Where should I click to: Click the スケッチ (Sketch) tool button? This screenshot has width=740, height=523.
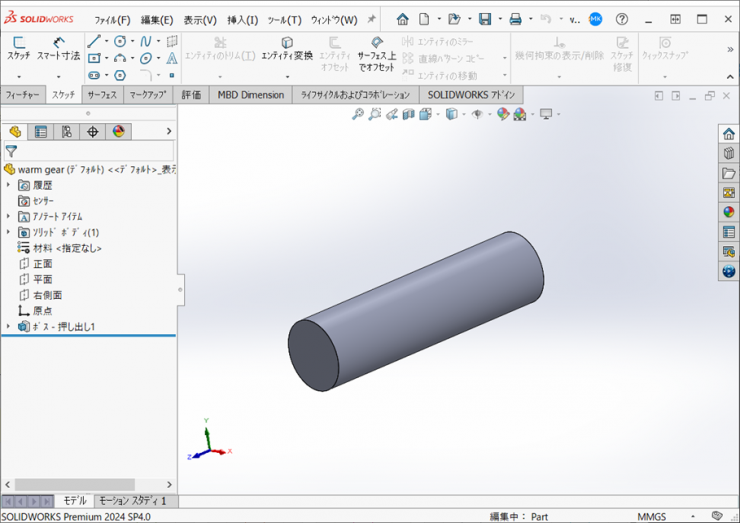[x=18, y=48]
